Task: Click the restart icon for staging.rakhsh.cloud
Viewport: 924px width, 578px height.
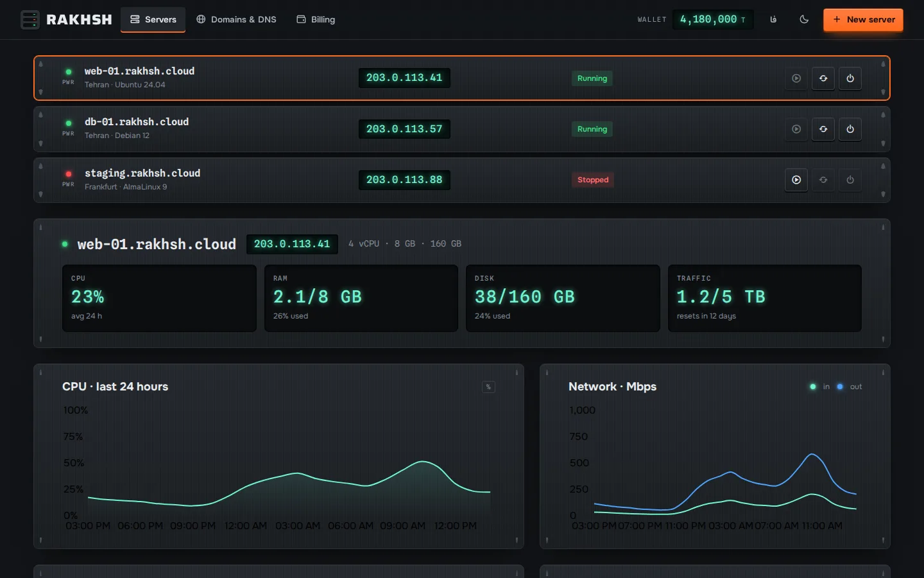Action: (823, 180)
